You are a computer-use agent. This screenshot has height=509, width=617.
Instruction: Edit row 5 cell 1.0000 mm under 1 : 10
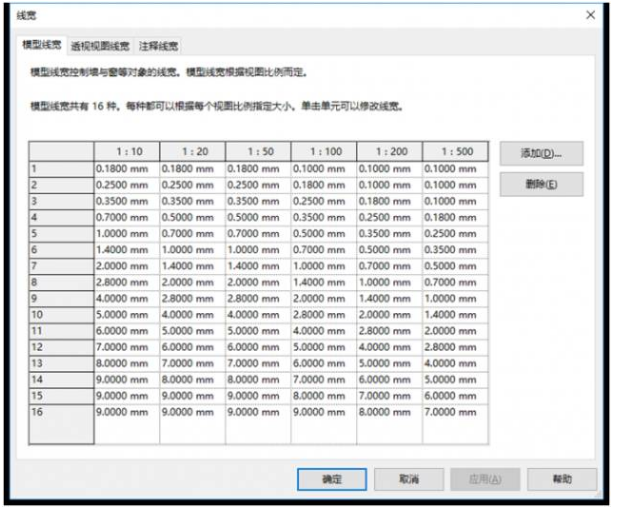127,234
